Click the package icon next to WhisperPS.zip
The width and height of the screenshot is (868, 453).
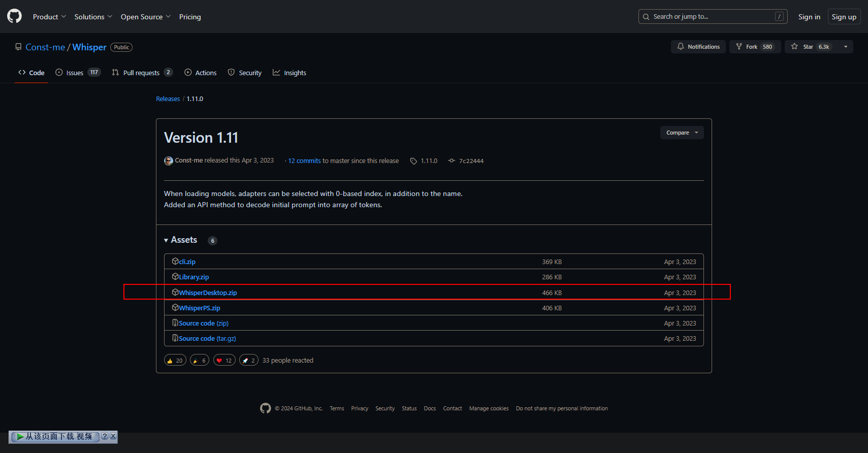(x=175, y=308)
